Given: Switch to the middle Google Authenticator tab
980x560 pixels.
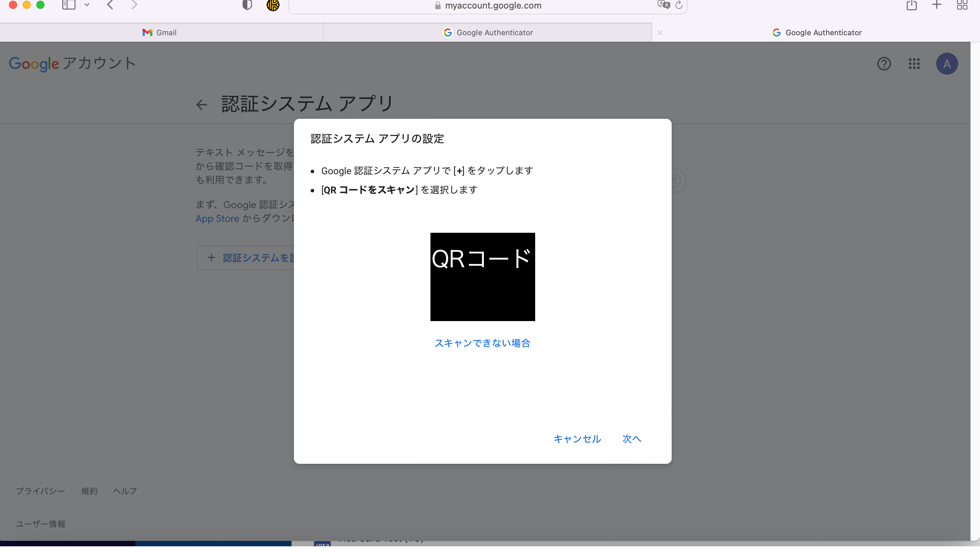Looking at the screenshot, I should [488, 33].
